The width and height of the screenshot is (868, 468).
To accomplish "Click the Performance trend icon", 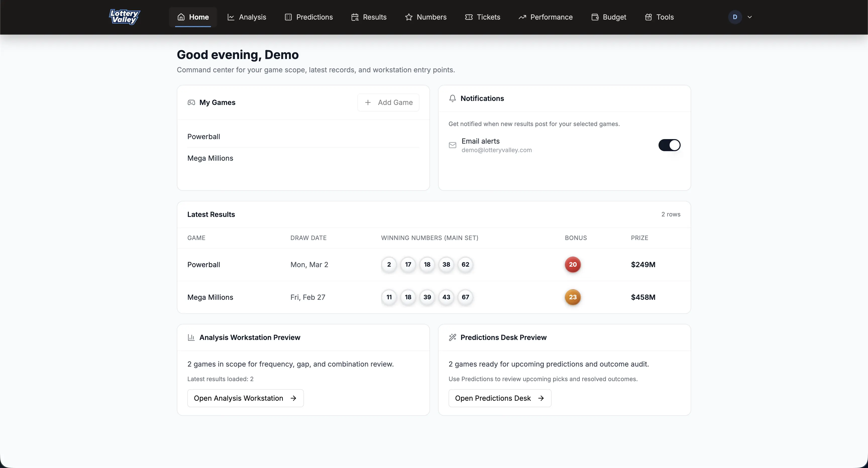I will (522, 17).
